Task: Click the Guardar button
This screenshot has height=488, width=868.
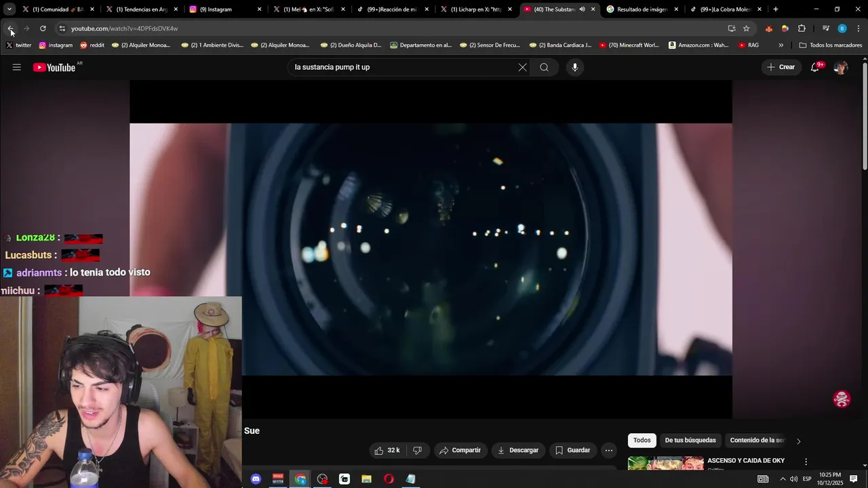Action: coord(573,450)
